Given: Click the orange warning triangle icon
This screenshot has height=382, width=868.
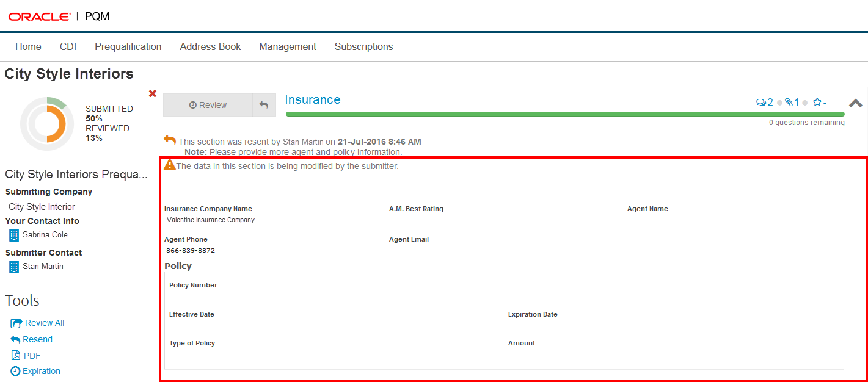Looking at the screenshot, I should click(x=169, y=164).
